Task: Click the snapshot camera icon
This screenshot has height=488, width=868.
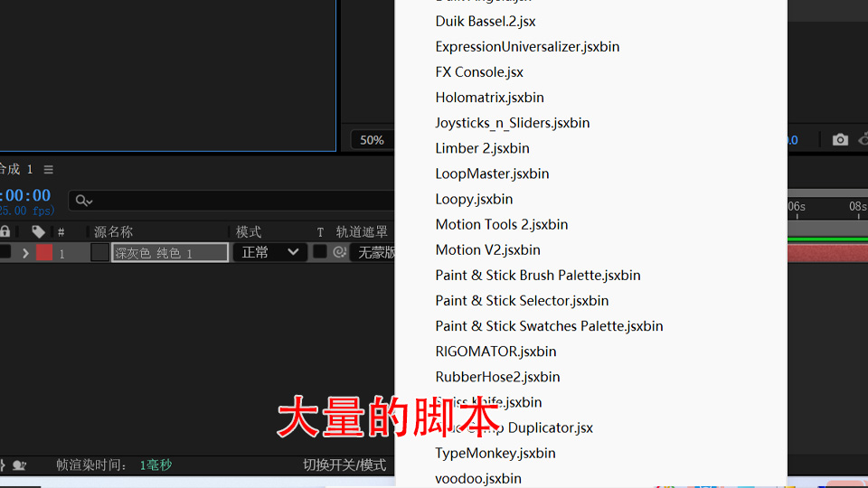Action: pyautogui.click(x=840, y=139)
